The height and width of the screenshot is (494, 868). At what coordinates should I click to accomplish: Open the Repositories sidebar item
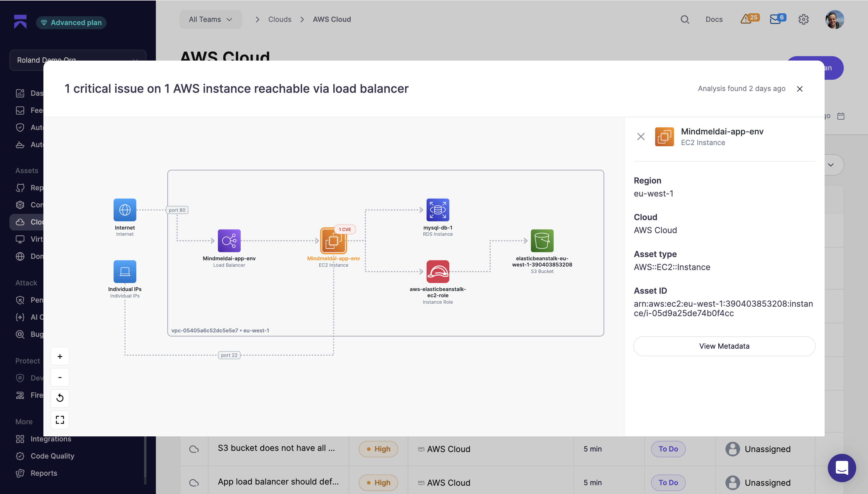[x=29, y=188]
